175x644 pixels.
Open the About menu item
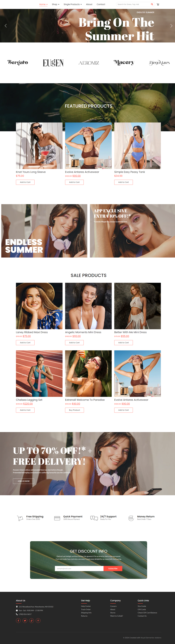tap(89, 4)
